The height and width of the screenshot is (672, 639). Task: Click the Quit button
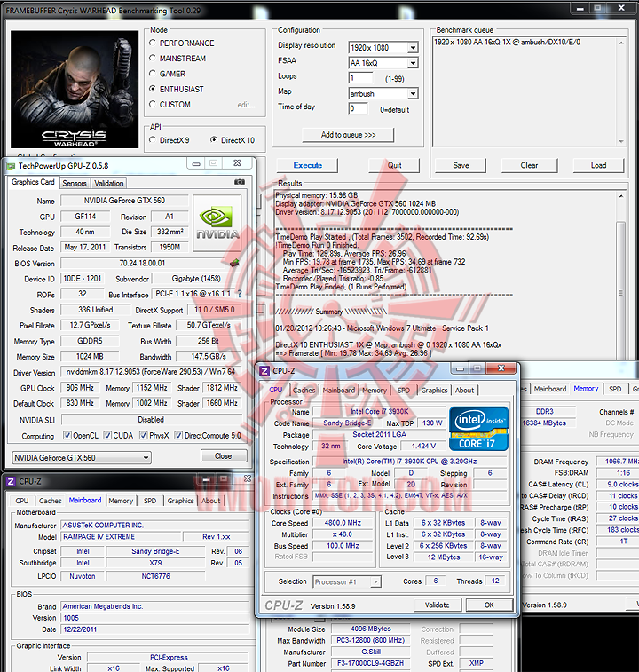[394, 165]
